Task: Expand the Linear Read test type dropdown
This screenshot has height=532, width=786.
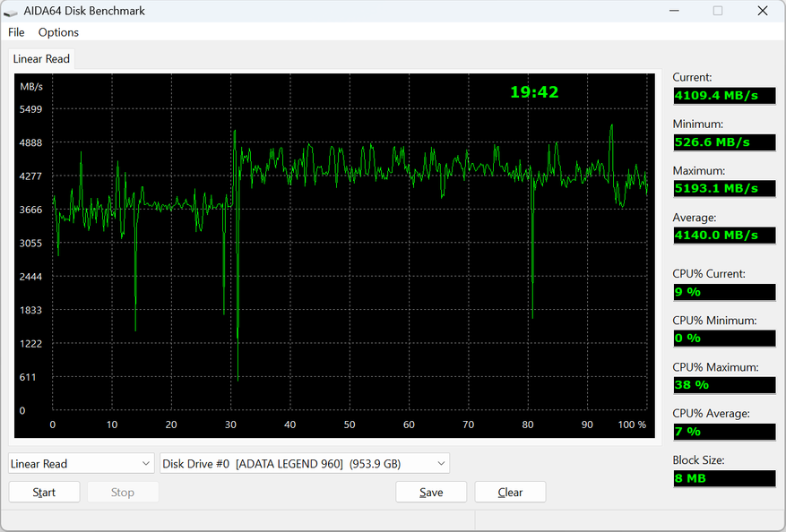Action: click(82, 463)
